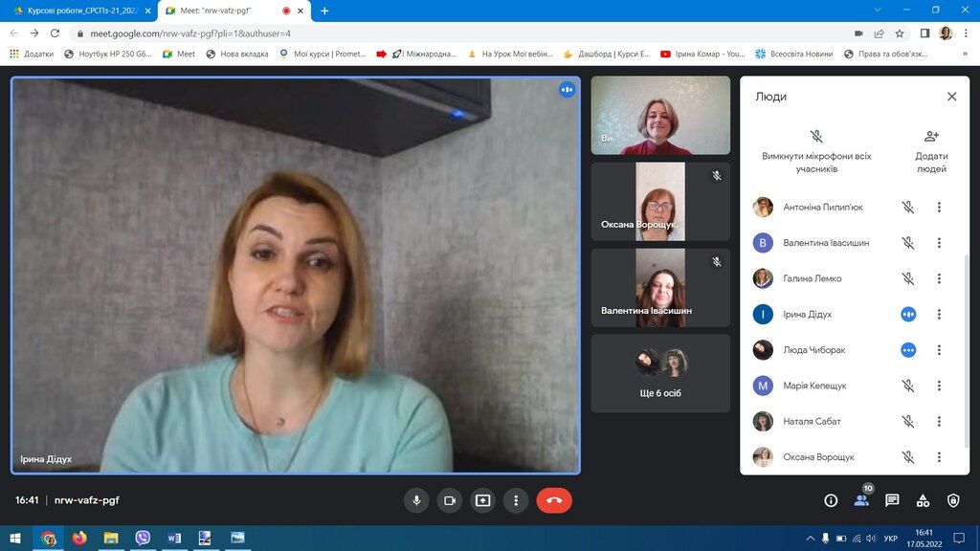Click the Add people icon
Screen dimensions: 980x551
click(x=931, y=137)
